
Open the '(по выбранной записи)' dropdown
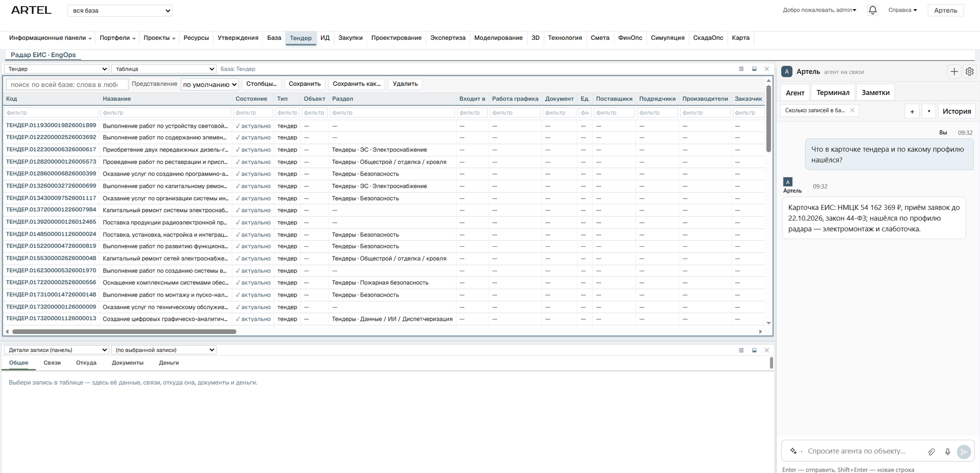tap(164, 350)
